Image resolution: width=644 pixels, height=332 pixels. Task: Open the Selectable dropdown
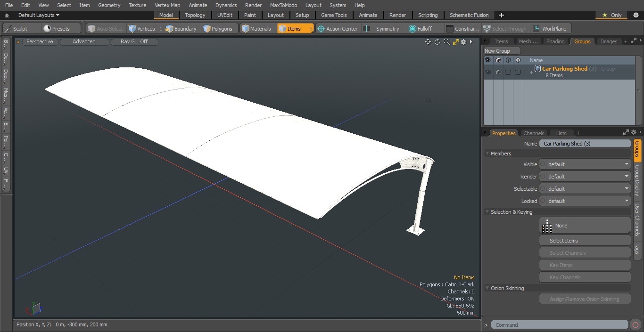(585, 189)
